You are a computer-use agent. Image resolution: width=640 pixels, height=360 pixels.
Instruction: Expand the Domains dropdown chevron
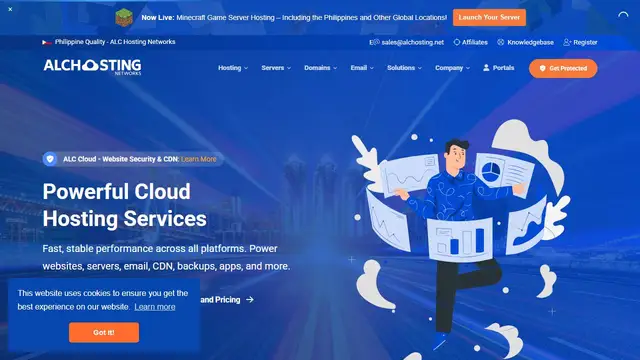[x=335, y=68]
